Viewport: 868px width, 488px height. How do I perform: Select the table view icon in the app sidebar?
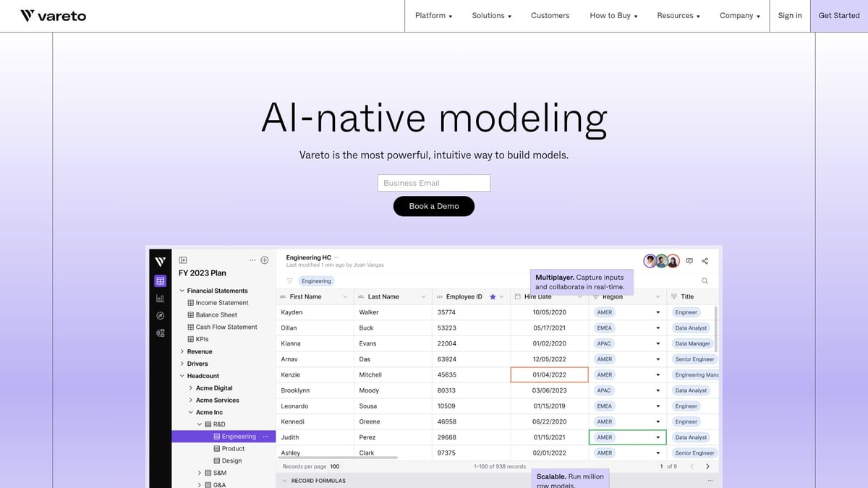point(161,281)
